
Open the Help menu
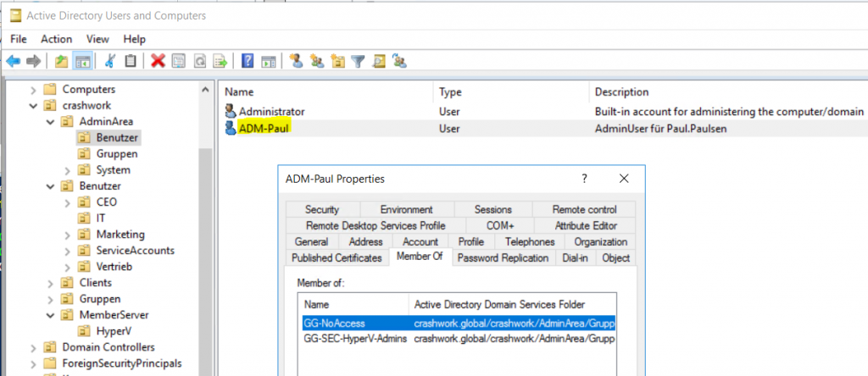pos(135,39)
